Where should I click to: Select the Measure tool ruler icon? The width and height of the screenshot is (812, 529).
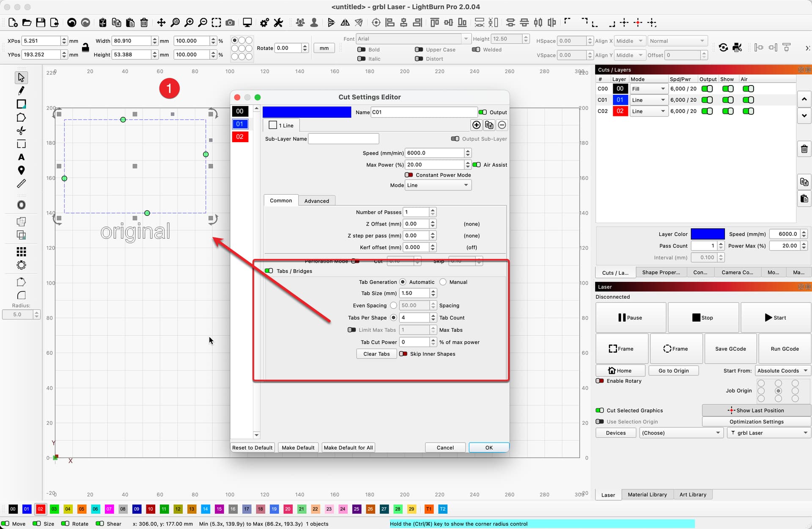[21, 183]
